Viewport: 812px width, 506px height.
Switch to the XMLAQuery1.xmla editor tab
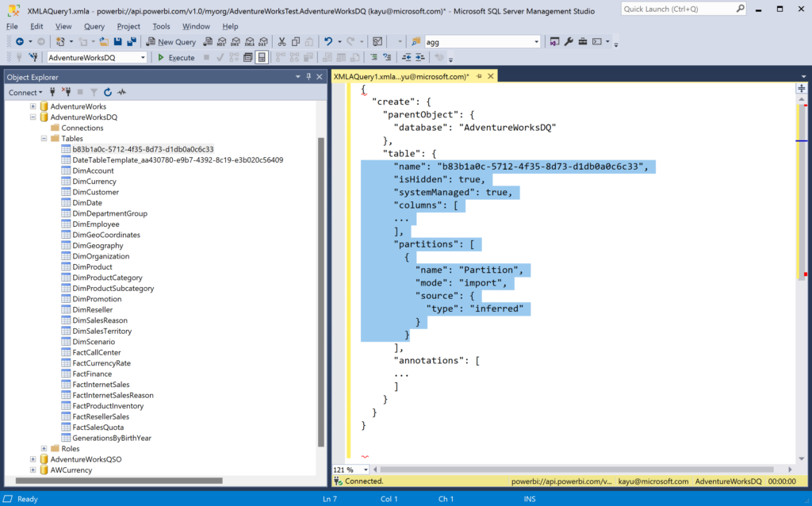pos(401,77)
